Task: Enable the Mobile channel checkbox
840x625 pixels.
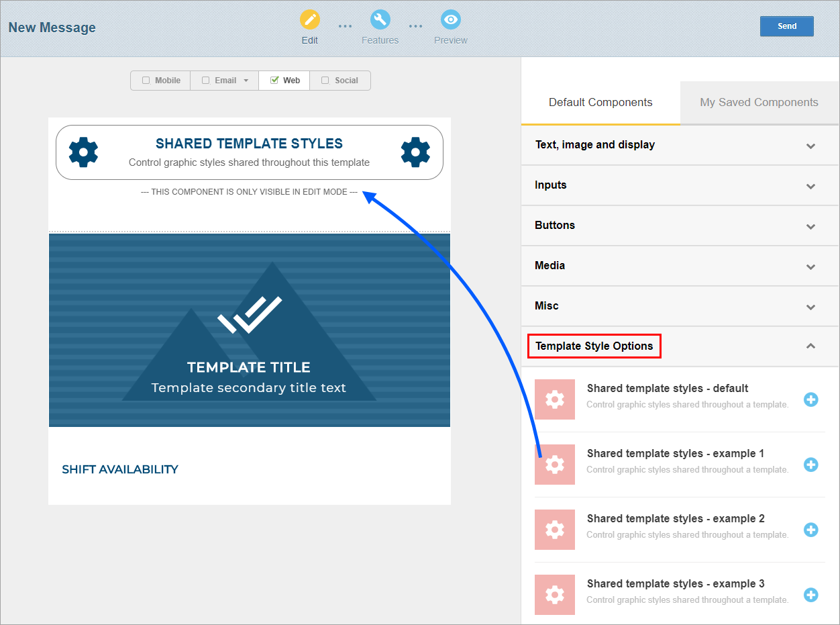Action: pos(146,81)
